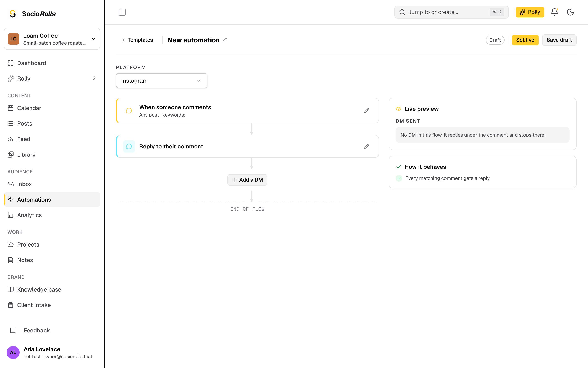Click Save draft

pyautogui.click(x=559, y=40)
